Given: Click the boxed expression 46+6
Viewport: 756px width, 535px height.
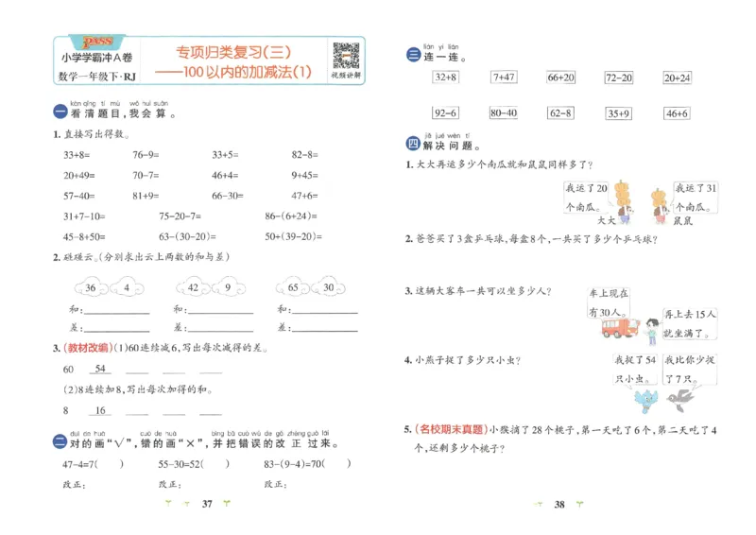Looking at the screenshot, I should pyautogui.click(x=677, y=113).
